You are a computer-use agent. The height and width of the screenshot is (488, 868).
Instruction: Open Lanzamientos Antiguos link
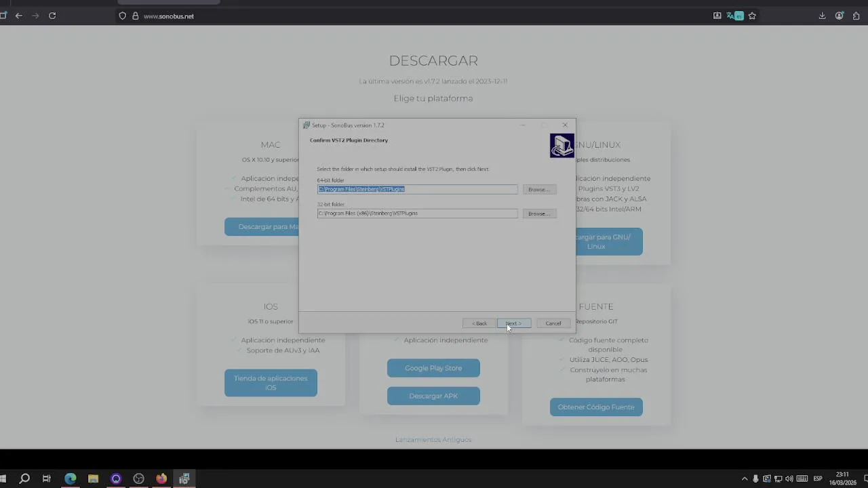coord(433,440)
